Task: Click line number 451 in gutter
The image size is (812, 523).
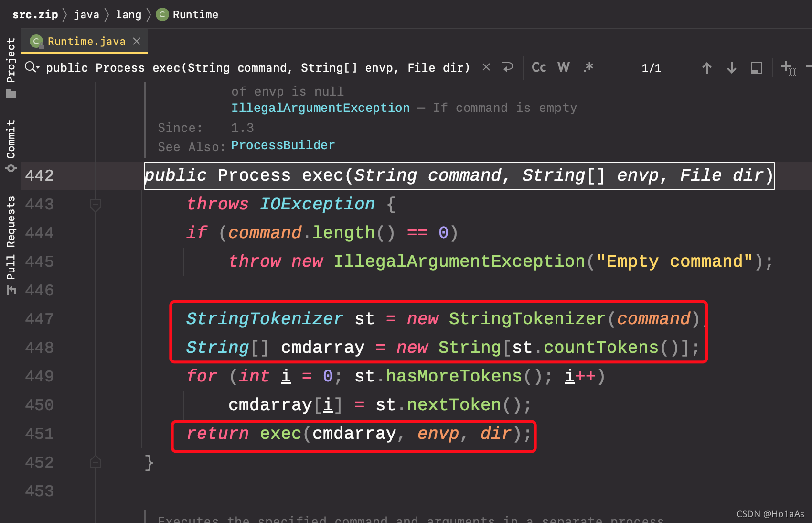Action: [39, 434]
